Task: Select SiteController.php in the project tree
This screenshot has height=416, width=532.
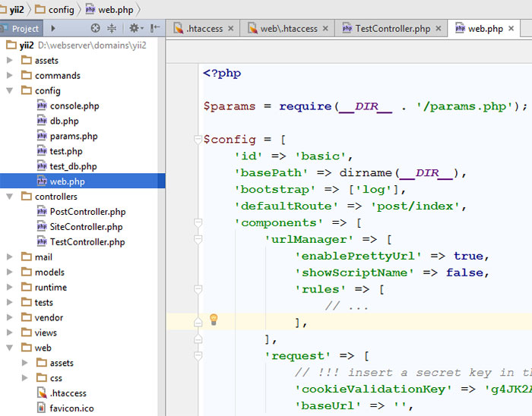Action: click(x=85, y=227)
